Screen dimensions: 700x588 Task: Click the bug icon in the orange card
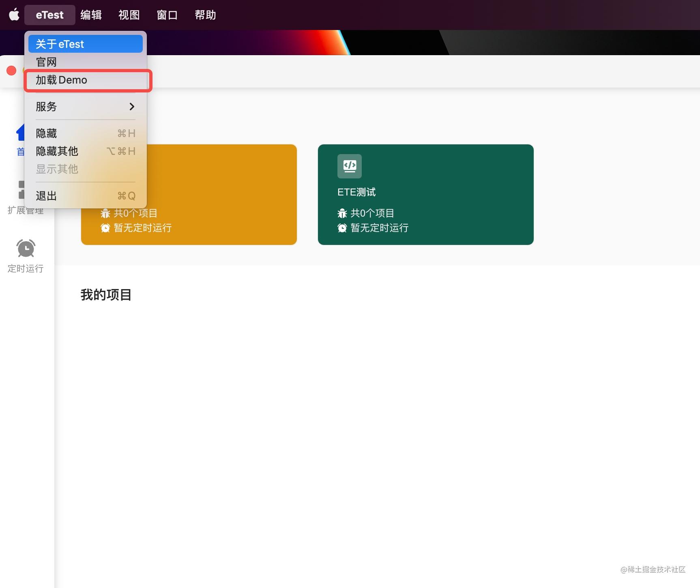(105, 213)
